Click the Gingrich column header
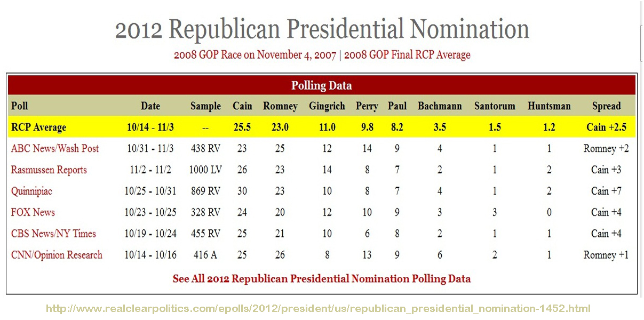 (327, 106)
